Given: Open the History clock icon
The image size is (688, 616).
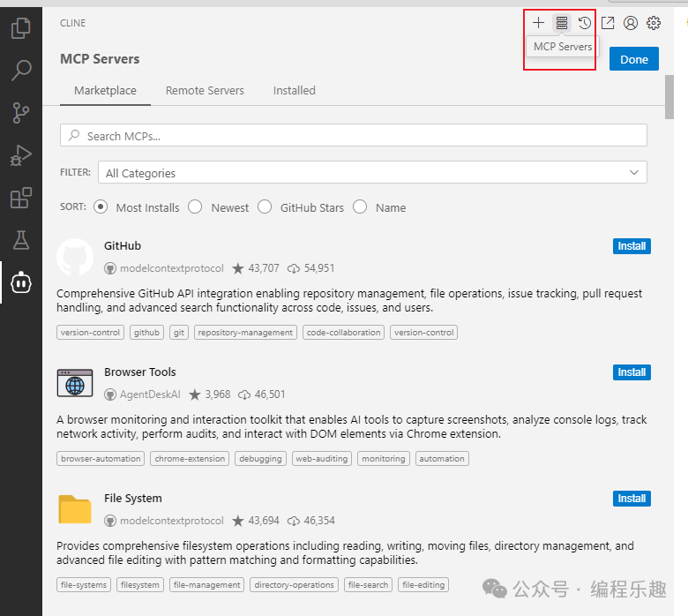Looking at the screenshot, I should pos(585,22).
